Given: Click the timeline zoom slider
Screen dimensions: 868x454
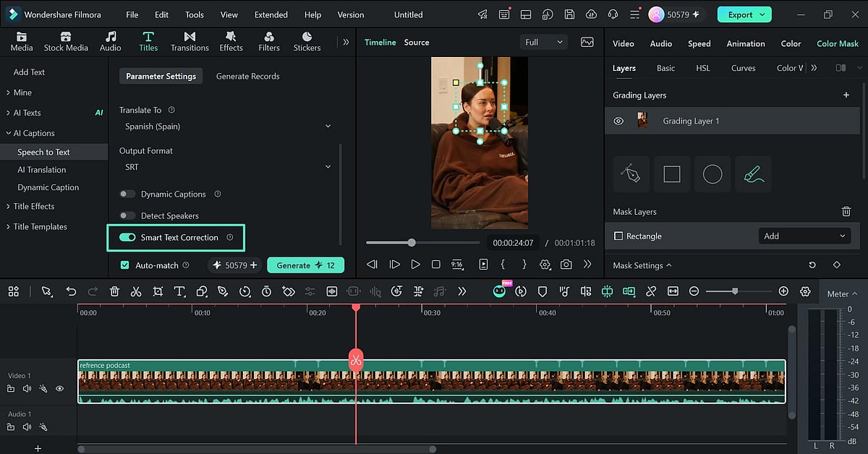Looking at the screenshot, I should pos(739,291).
